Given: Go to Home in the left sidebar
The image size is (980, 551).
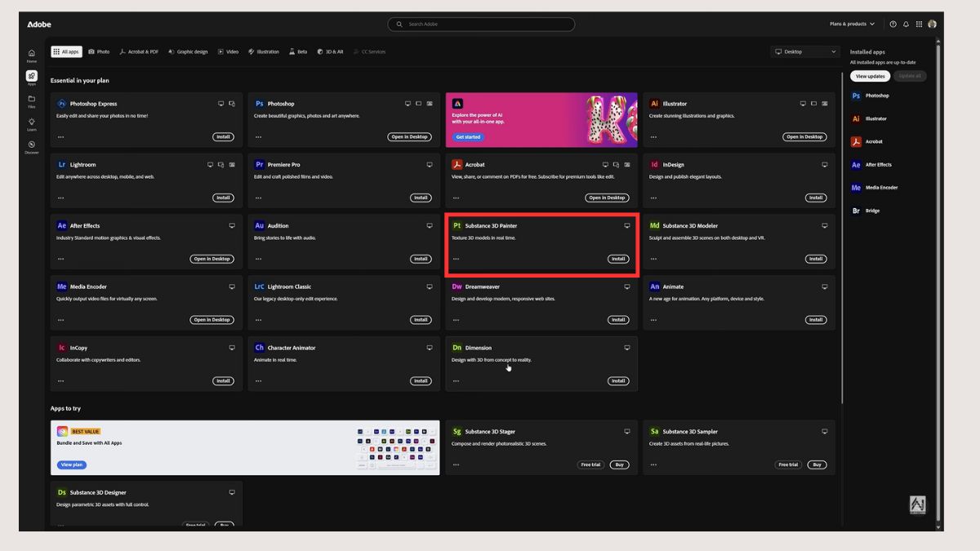Looking at the screenshot, I should pos(31,55).
